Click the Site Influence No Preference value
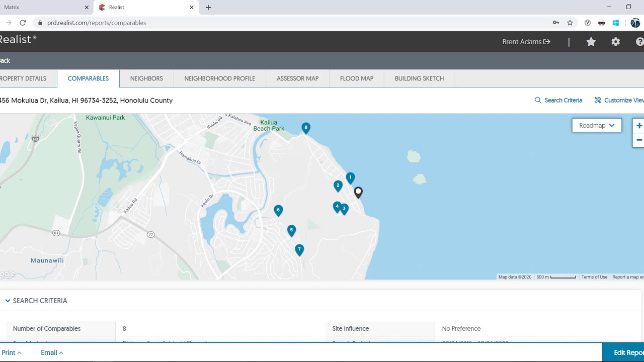This screenshot has height=362, width=644. pos(461,329)
